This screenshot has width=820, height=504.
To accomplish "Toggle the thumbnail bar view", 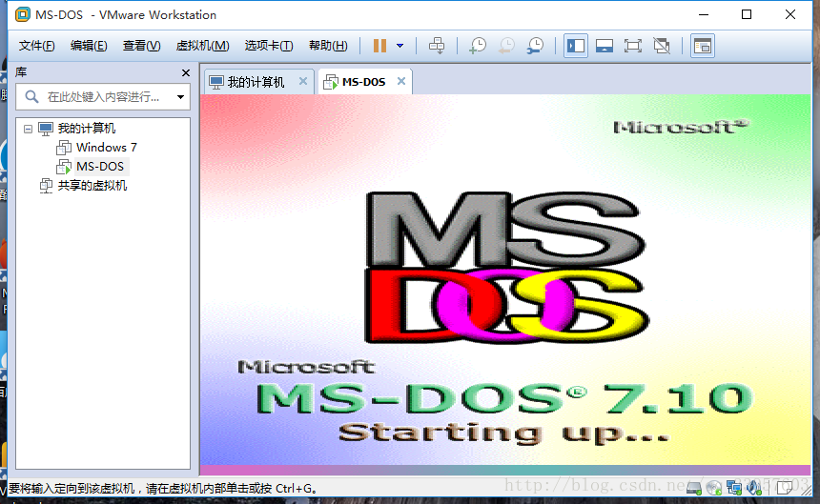I will pyautogui.click(x=605, y=46).
